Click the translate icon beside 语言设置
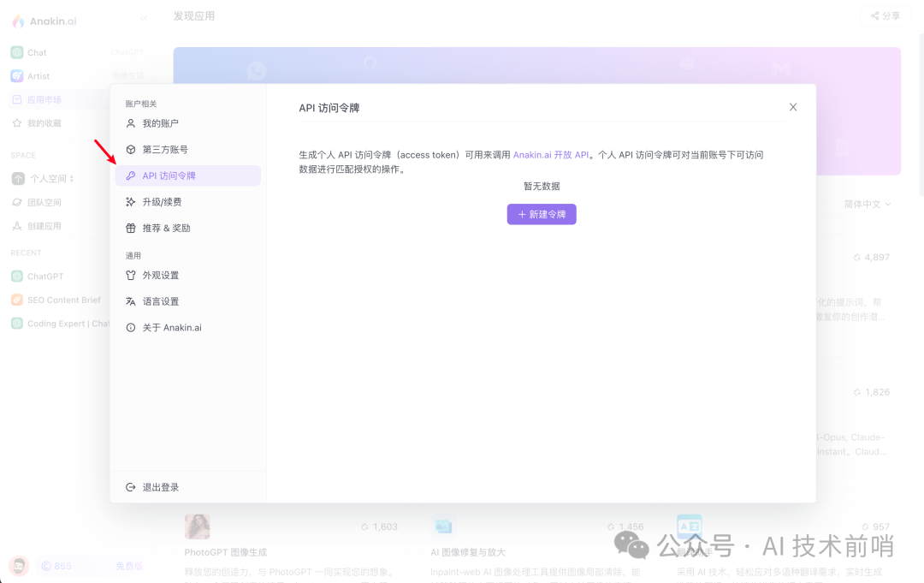This screenshot has height=583, width=924. 131,301
